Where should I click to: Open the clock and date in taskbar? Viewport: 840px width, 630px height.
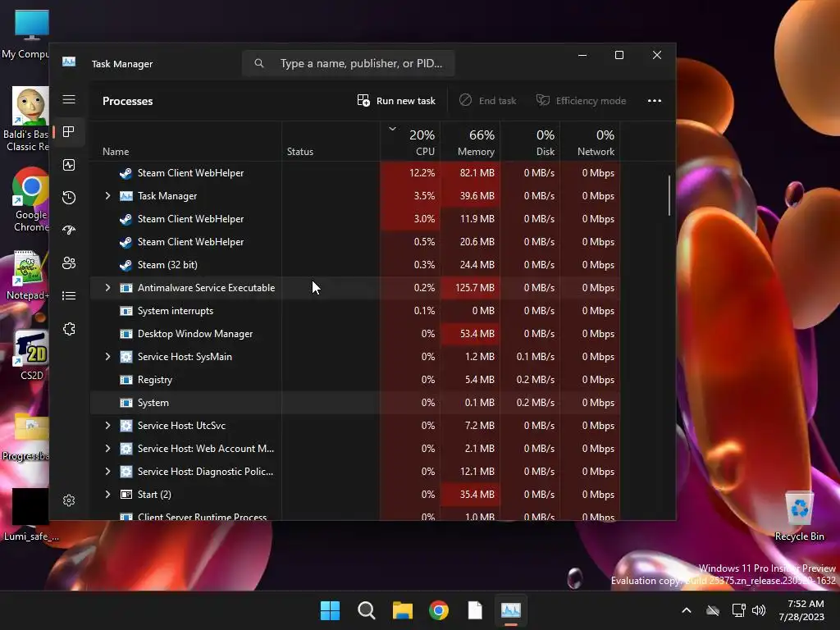(x=801, y=610)
